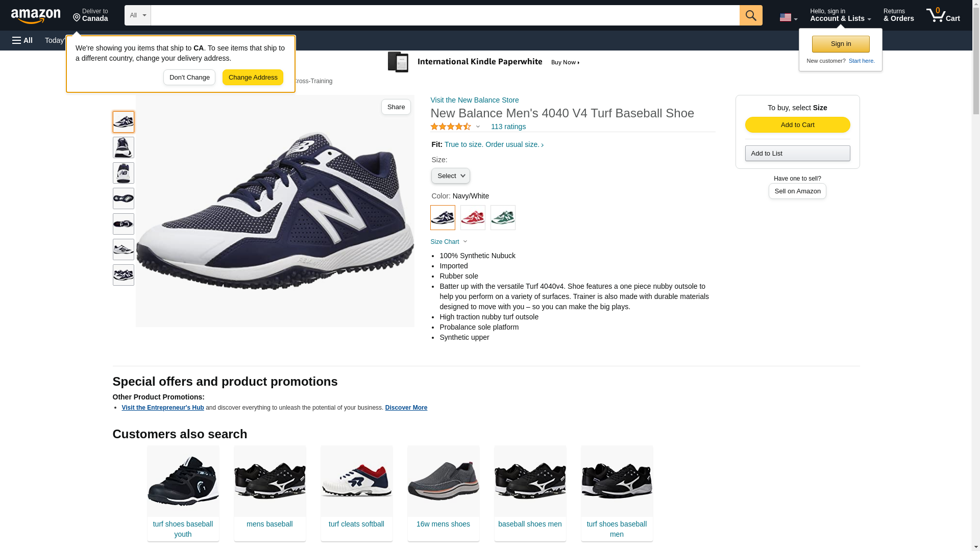Click the yellow Add to Cart button
This screenshot has height=551, width=980.
point(797,125)
